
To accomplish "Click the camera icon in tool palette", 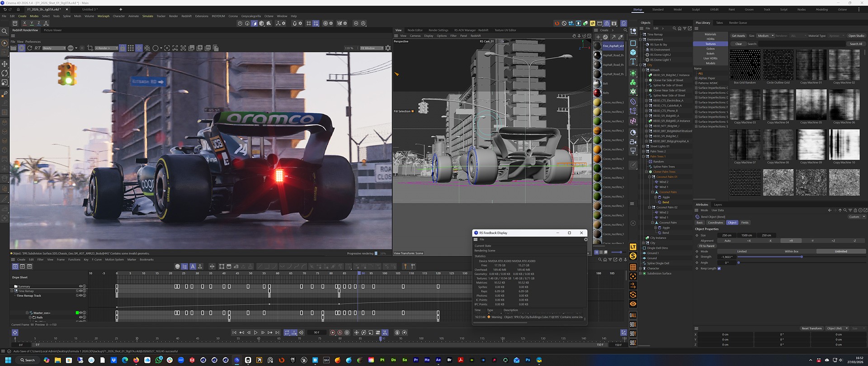I will [x=633, y=142].
